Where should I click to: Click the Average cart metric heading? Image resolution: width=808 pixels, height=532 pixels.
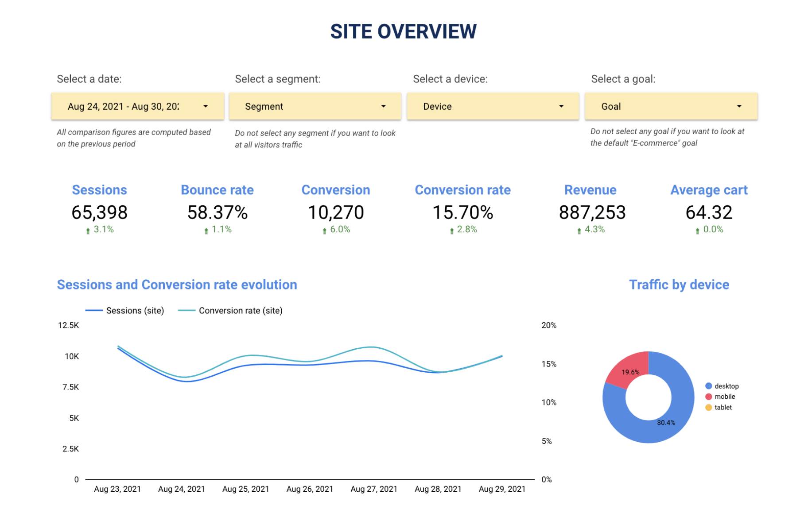709,190
